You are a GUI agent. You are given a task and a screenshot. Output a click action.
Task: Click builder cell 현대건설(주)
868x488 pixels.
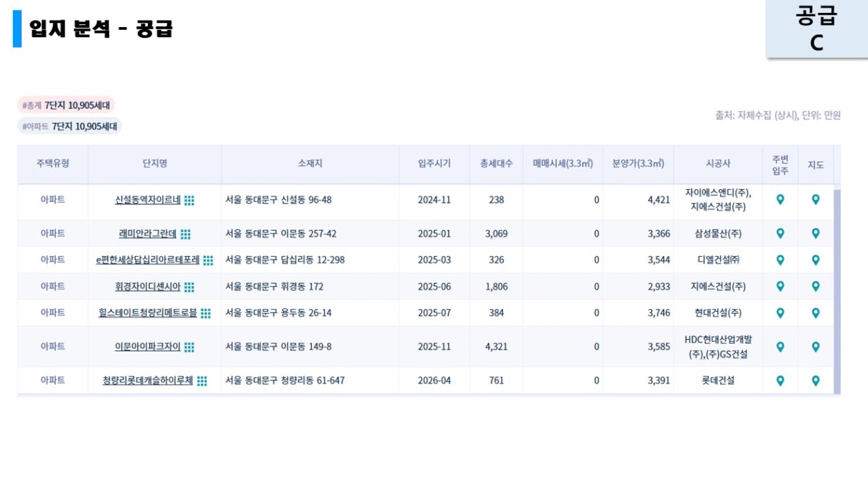[x=718, y=312]
